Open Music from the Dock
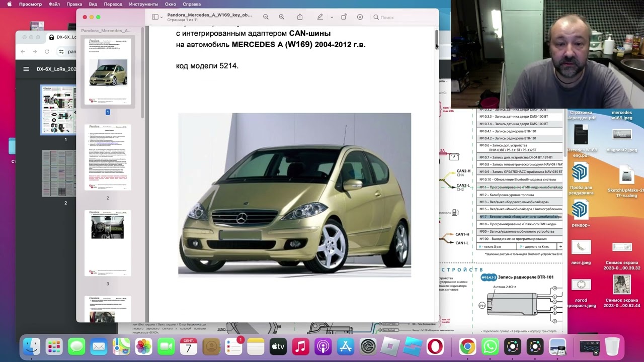The image size is (644, 362). tap(300, 346)
